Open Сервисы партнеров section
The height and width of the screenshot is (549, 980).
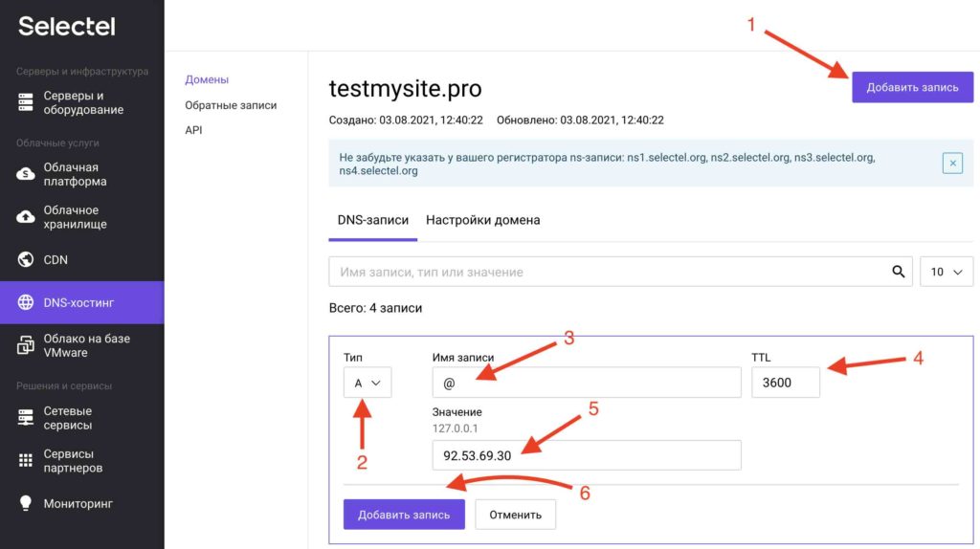(82, 460)
